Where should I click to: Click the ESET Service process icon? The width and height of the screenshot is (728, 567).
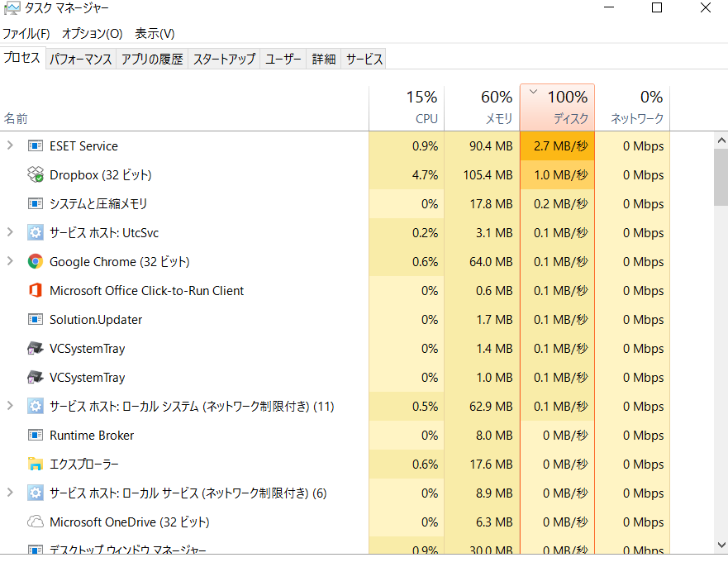[36, 145]
